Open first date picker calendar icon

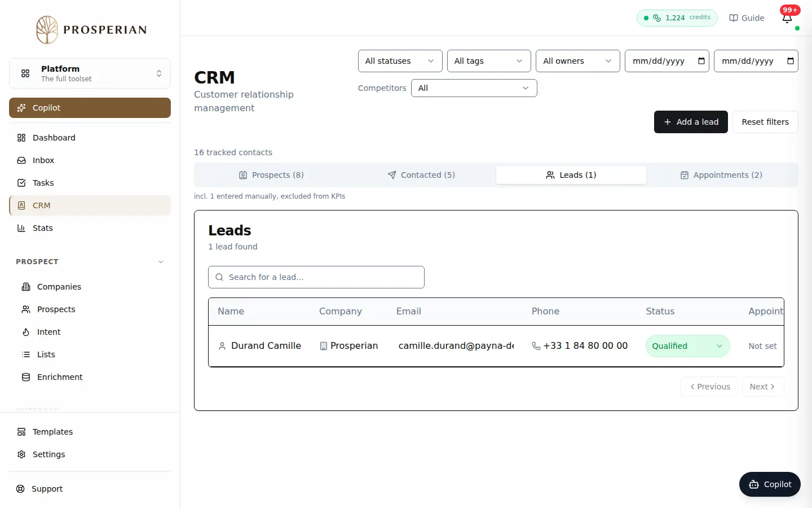click(x=701, y=61)
